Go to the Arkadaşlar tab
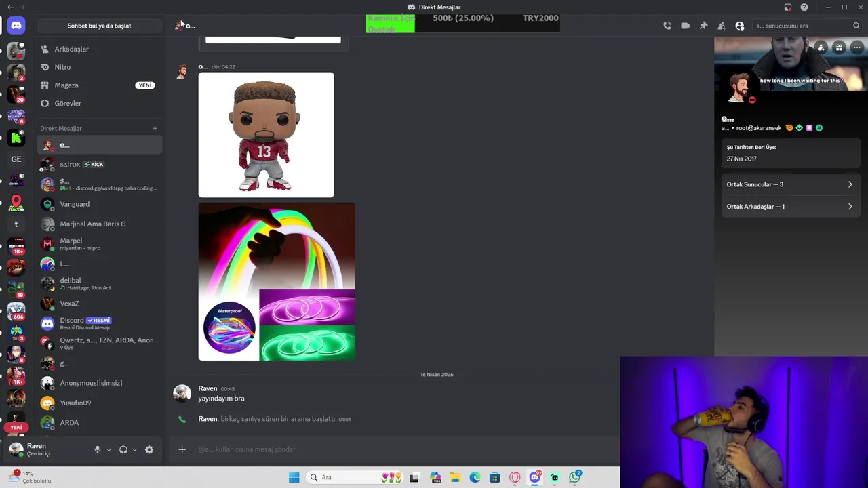Screen dimensions: 868x488 coord(99,49)
